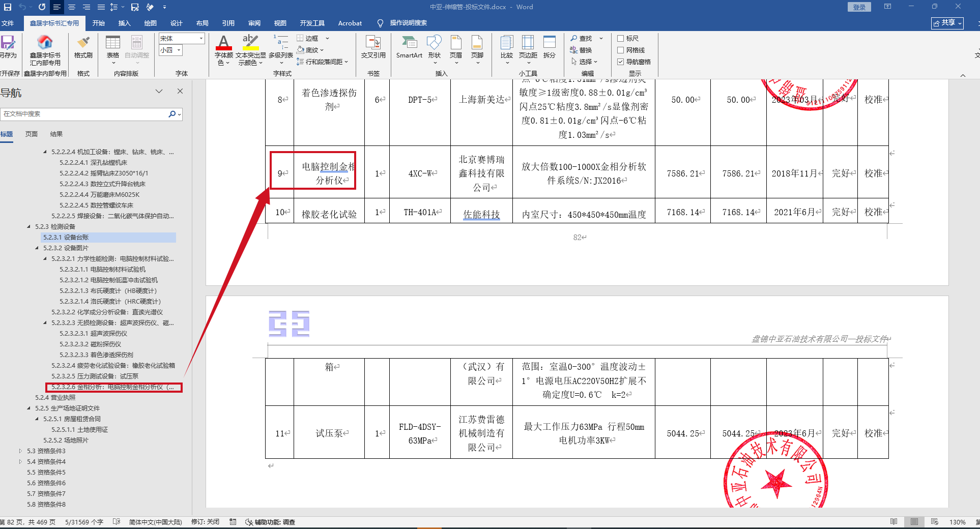Click the 130% zoom level in status bar
This screenshot has height=529, width=980.
(x=957, y=522)
